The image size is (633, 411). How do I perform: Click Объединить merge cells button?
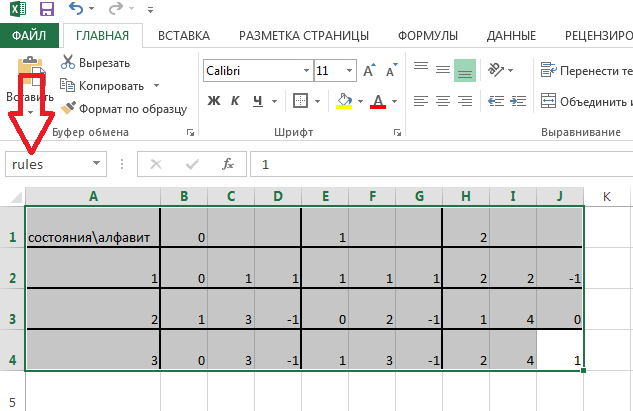click(x=586, y=101)
